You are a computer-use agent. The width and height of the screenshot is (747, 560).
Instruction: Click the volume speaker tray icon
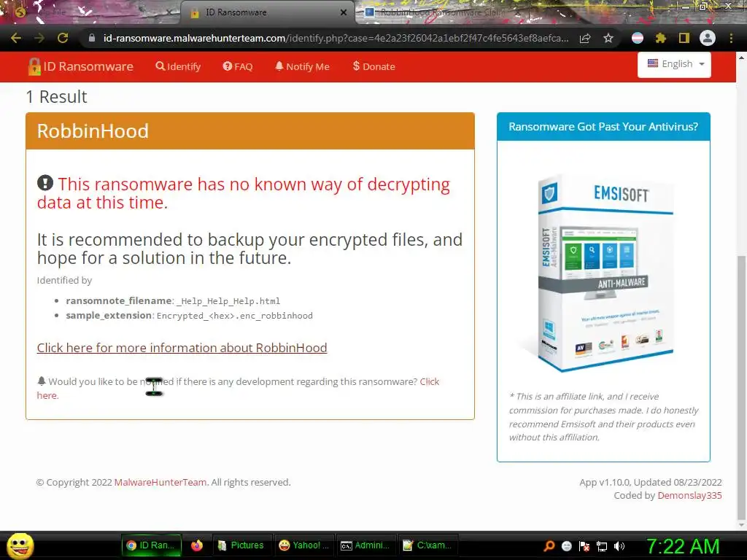coord(619,546)
